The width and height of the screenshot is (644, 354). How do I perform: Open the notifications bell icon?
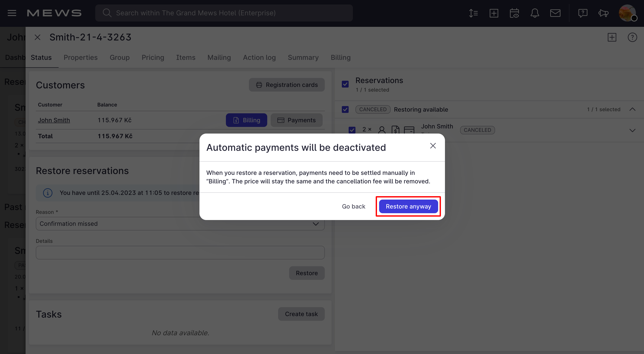[x=535, y=13]
